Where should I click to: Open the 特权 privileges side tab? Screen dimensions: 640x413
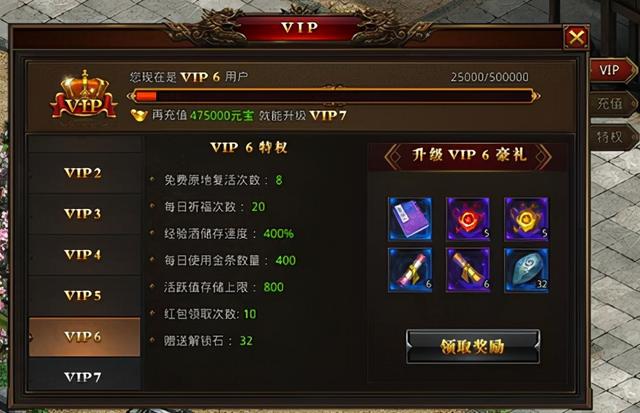click(613, 137)
